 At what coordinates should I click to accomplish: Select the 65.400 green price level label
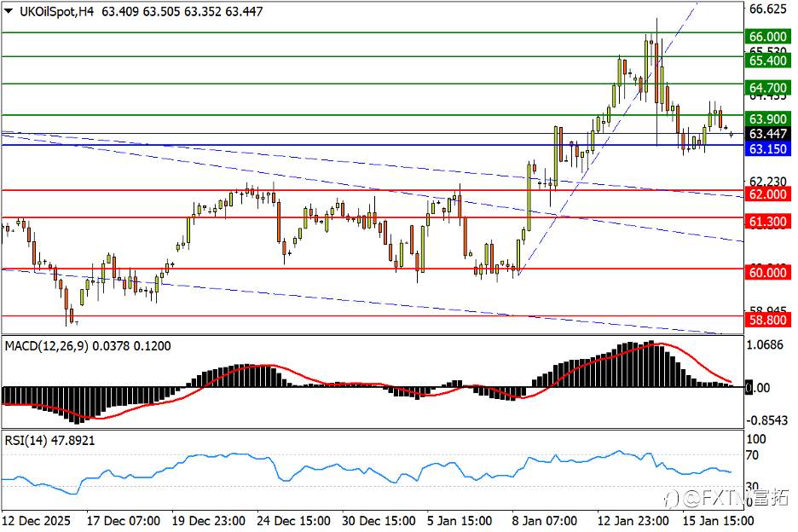point(768,61)
